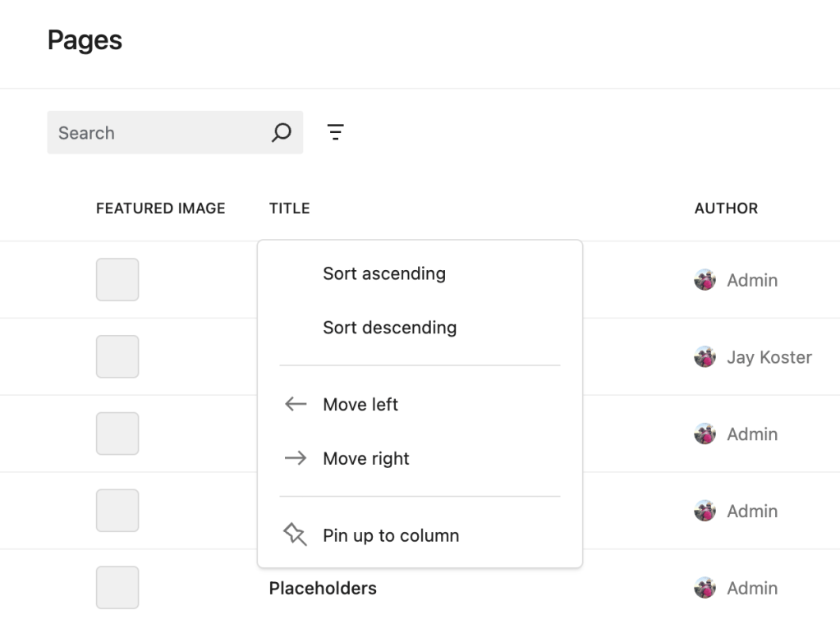The image size is (840, 624).
Task: Click the Move right arrow icon
Action: point(295,458)
